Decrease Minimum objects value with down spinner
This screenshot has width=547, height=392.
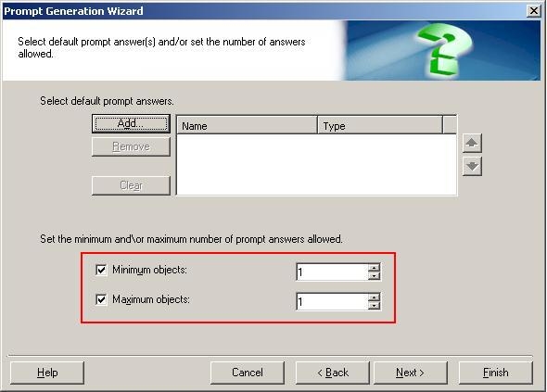click(x=374, y=276)
